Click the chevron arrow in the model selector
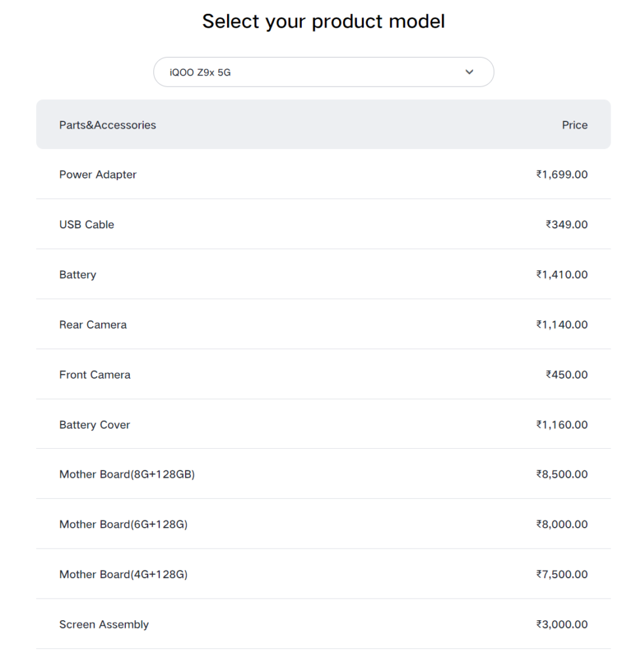This screenshot has width=627, height=672. [x=469, y=72]
